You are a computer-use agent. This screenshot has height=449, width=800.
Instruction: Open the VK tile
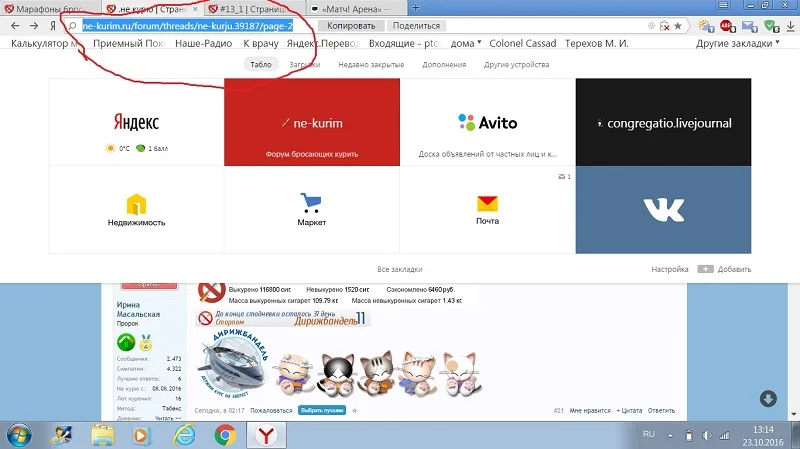tap(663, 210)
